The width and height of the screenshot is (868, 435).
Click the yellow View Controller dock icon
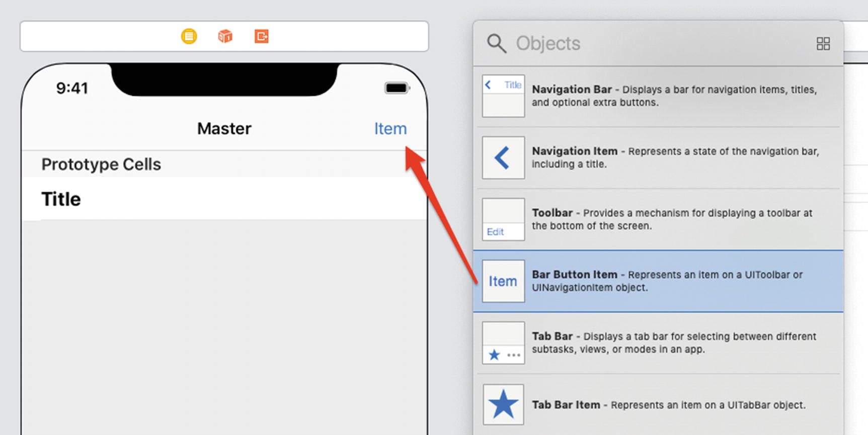coord(189,36)
